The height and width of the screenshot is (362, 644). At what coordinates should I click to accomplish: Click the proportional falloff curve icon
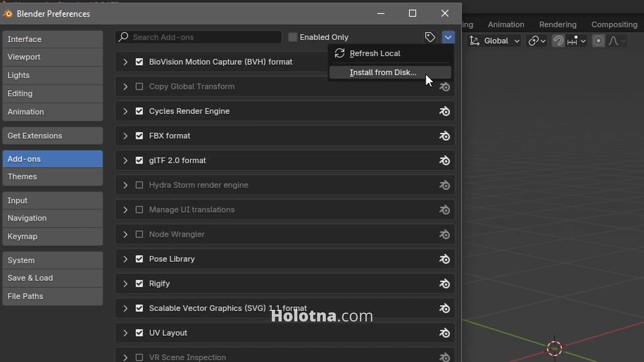613,41
